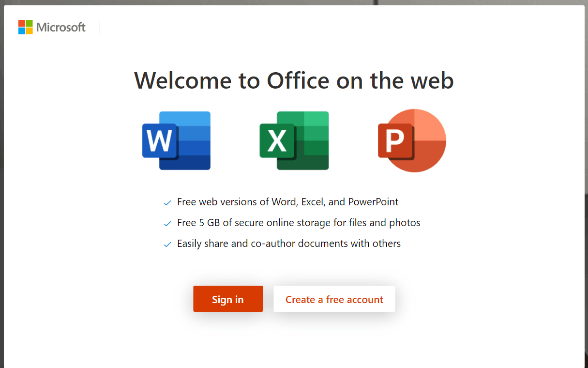This screenshot has width=588, height=368.
Task: Click the white P tile on PowerPoint icon
Action: [x=395, y=141]
